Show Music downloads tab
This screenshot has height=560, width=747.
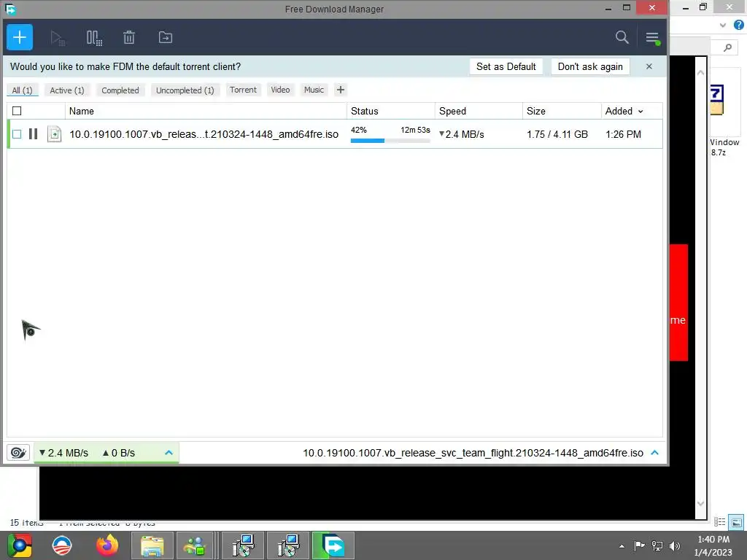(x=314, y=90)
